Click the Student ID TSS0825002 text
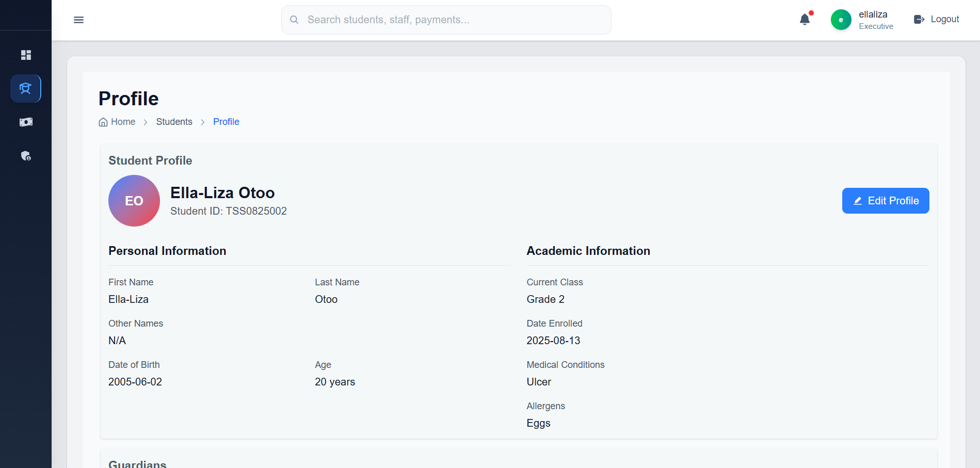This screenshot has height=468, width=980. tap(229, 211)
